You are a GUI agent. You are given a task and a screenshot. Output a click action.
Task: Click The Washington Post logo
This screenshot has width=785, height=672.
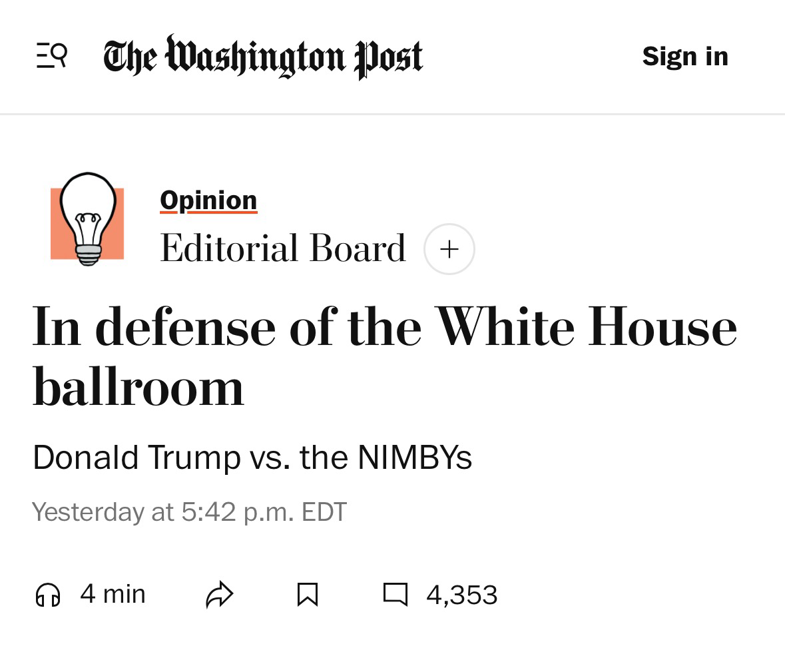pos(262,57)
